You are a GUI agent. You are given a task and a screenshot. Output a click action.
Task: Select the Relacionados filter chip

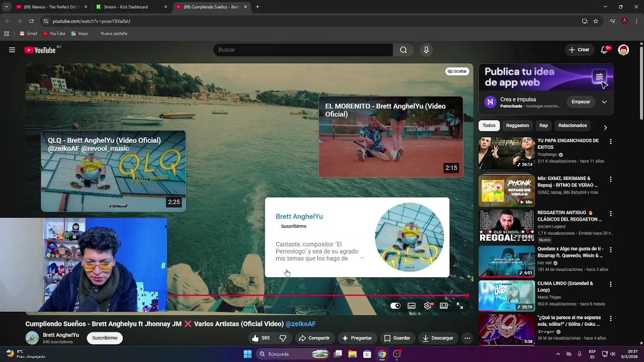click(x=573, y=126)
